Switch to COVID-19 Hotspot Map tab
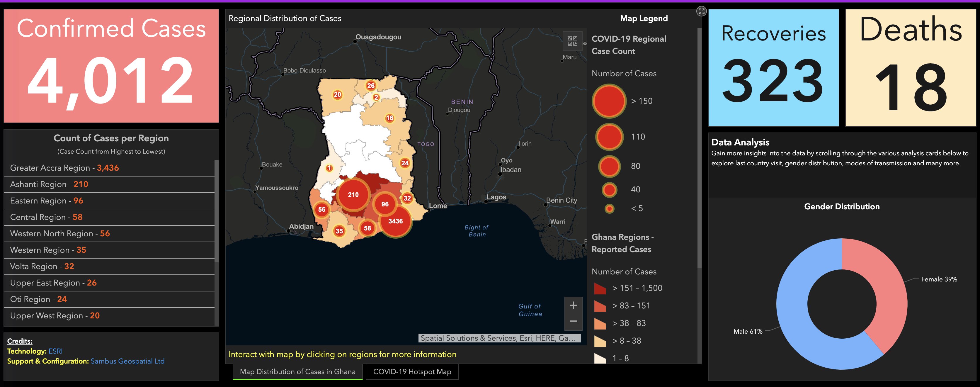 [x=412, y=372]
